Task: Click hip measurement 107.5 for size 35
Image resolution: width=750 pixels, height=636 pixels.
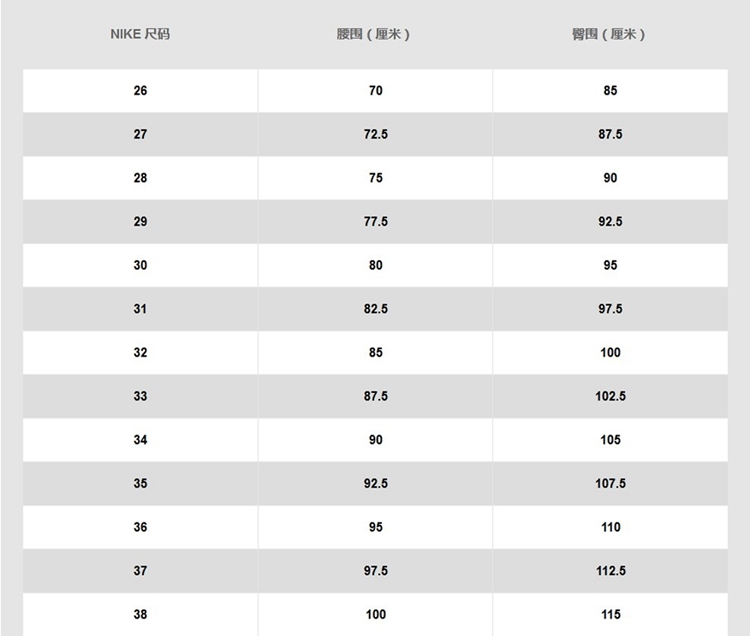Action: click(610, 484)
